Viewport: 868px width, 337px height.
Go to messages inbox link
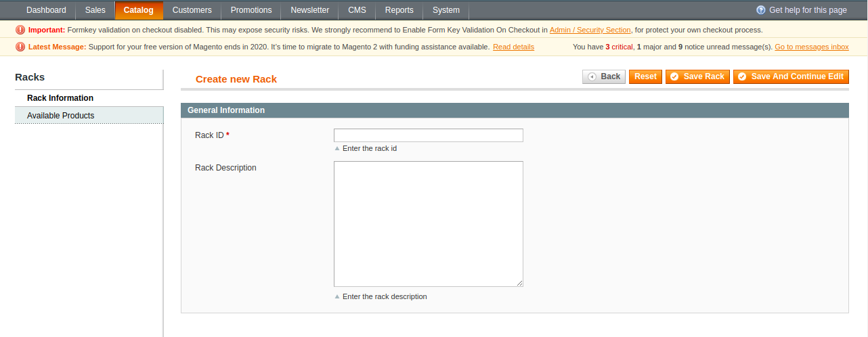point(812,47)
